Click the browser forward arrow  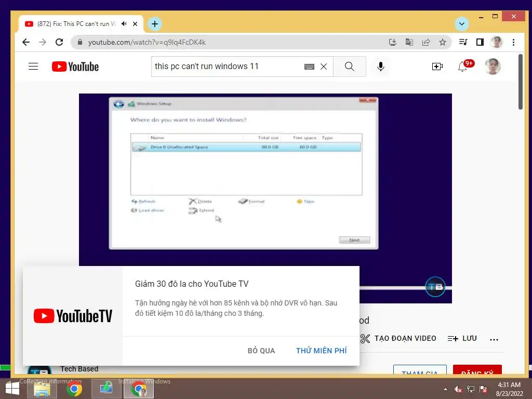click(43, 42)
